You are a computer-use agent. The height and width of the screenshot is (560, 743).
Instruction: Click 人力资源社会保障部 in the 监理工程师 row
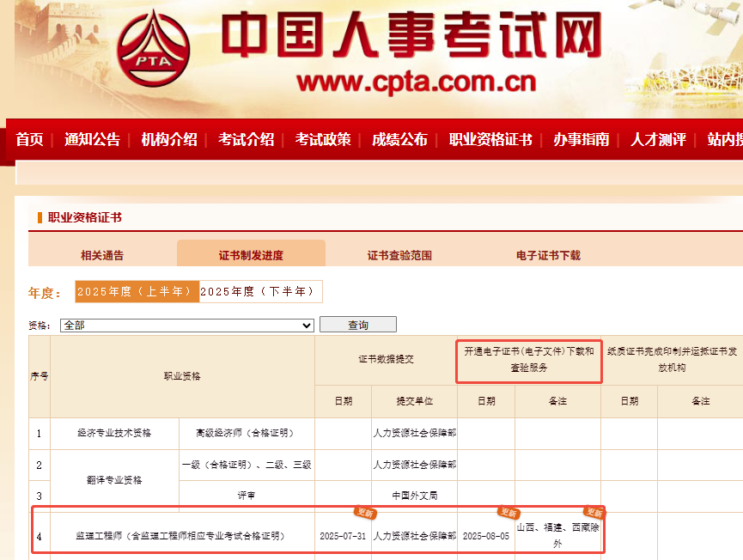(x=415, y=536)
